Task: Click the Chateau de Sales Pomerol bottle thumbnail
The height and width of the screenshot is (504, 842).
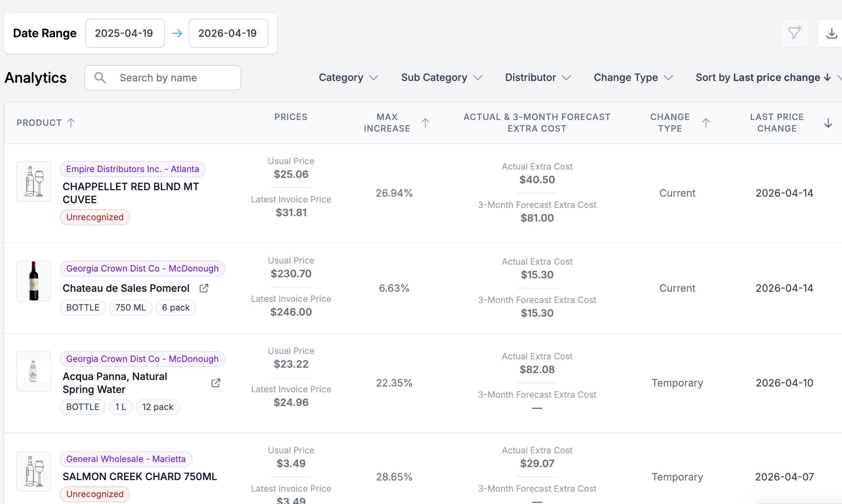Action: 33,281
